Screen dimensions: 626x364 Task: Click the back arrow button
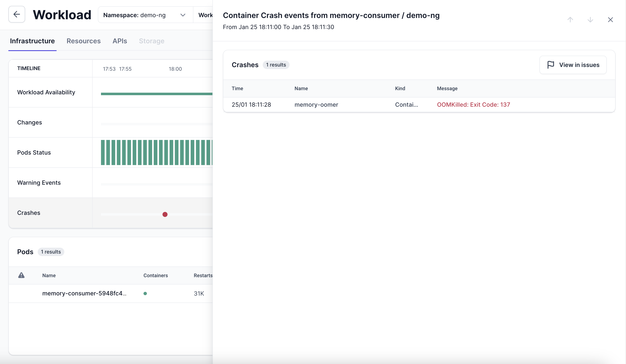point(17,14)
